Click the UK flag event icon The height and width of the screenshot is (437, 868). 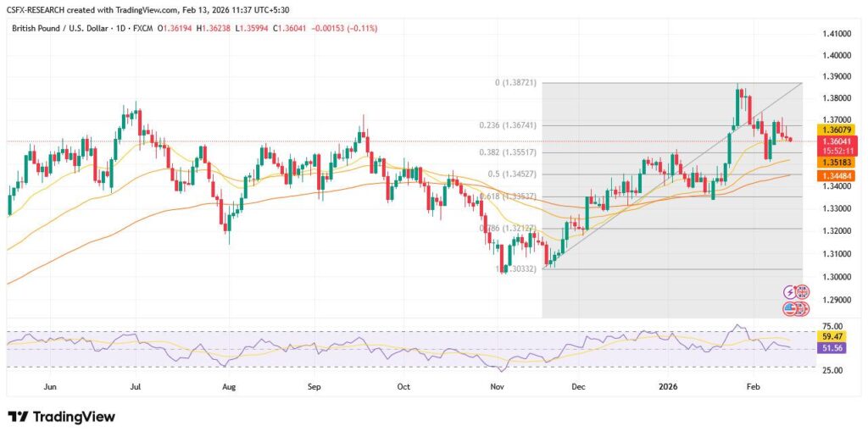pyautogui.click(x=802, y=291)
